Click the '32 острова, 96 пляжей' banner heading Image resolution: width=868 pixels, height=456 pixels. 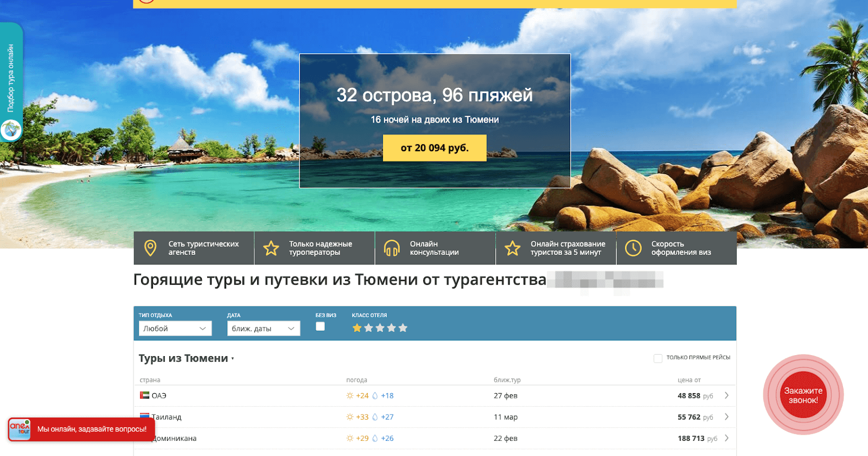tap(435, 95)
